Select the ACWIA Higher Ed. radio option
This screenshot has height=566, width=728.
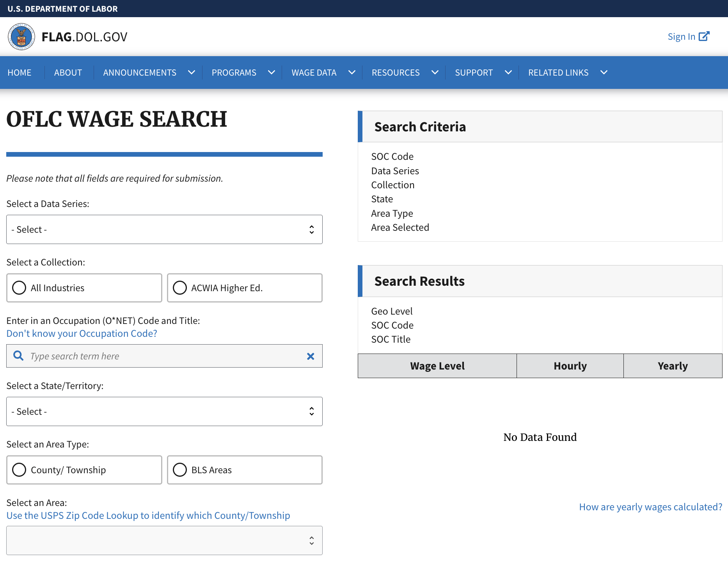[180, 288]
